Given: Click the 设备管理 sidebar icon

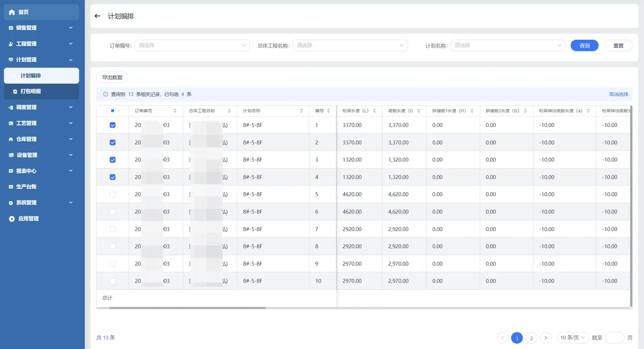Looking at the screenshot, I should (x=11, y=155).
